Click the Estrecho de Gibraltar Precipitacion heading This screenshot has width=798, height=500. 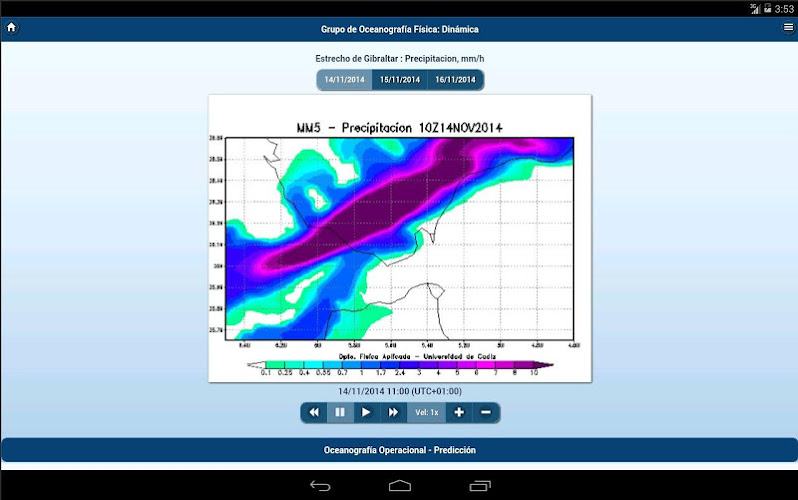click(400, 59)
